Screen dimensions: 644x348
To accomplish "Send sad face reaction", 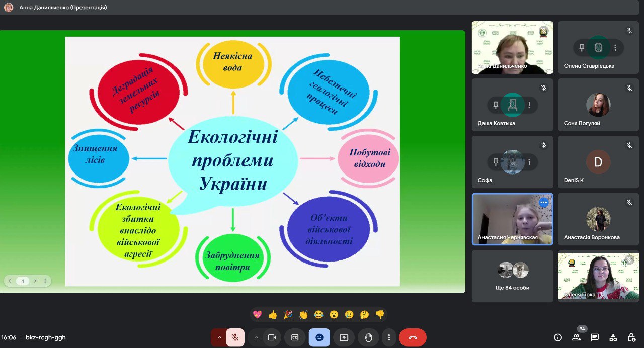I will click(x=349, y=315).
